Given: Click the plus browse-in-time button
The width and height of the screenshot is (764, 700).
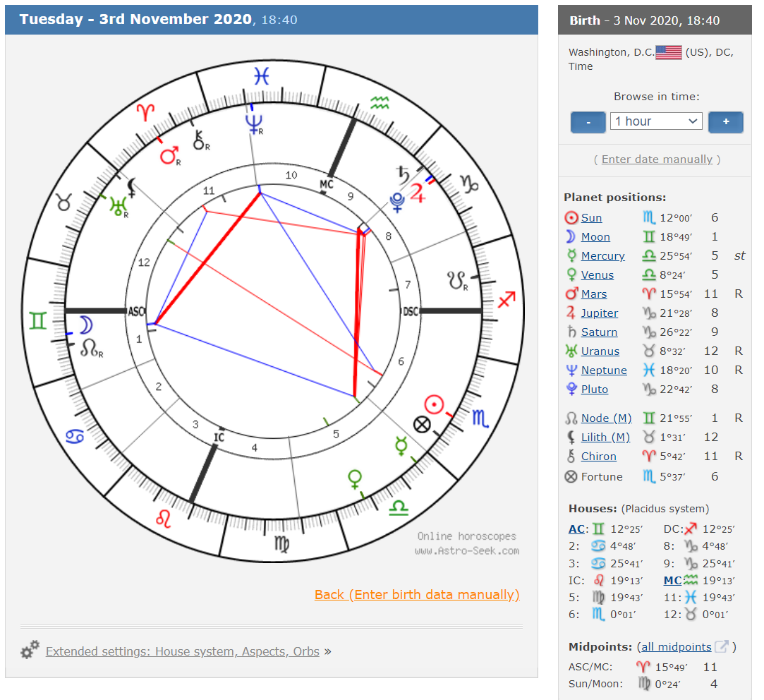Looking at the screenshot, I should coord(725,122).
